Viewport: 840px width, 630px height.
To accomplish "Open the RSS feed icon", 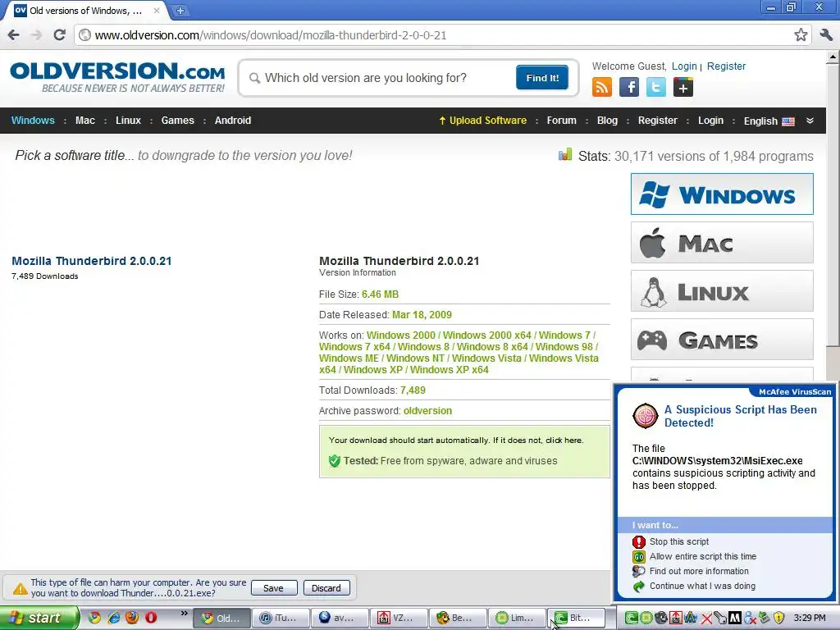I will point(601,87).
